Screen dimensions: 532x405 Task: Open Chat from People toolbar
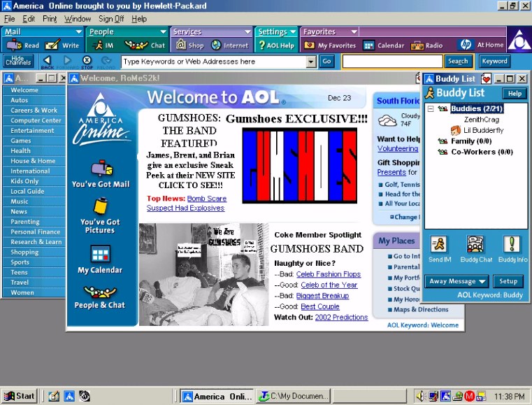(136, 45)
